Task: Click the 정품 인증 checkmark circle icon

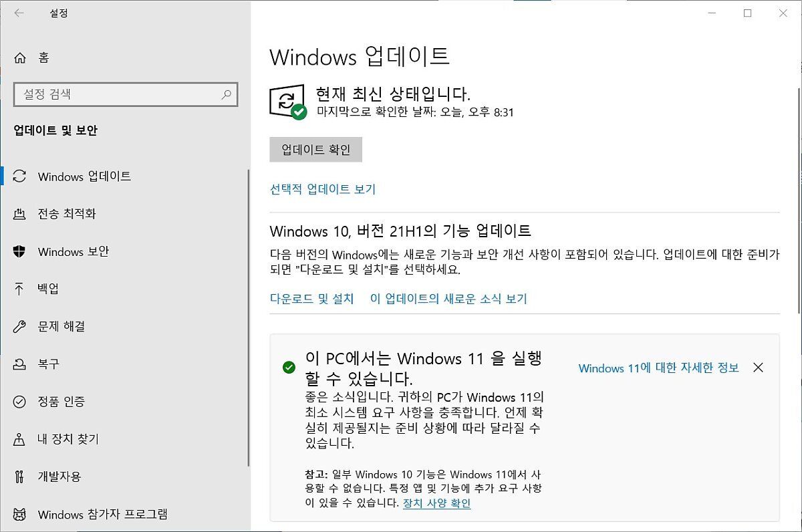Action: pyautogui.click(x=20, y=402)
